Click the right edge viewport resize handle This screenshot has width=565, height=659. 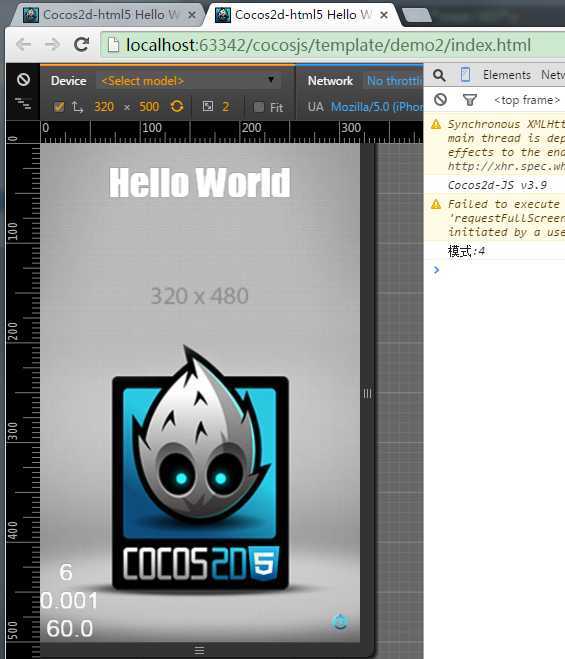(x=367, y=393)
